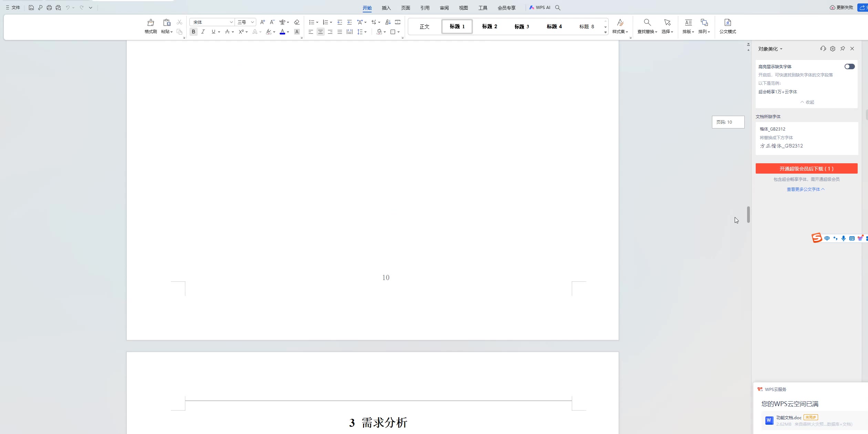Toggle bold formatting button

pyautogui.click(x=194, y=32)
